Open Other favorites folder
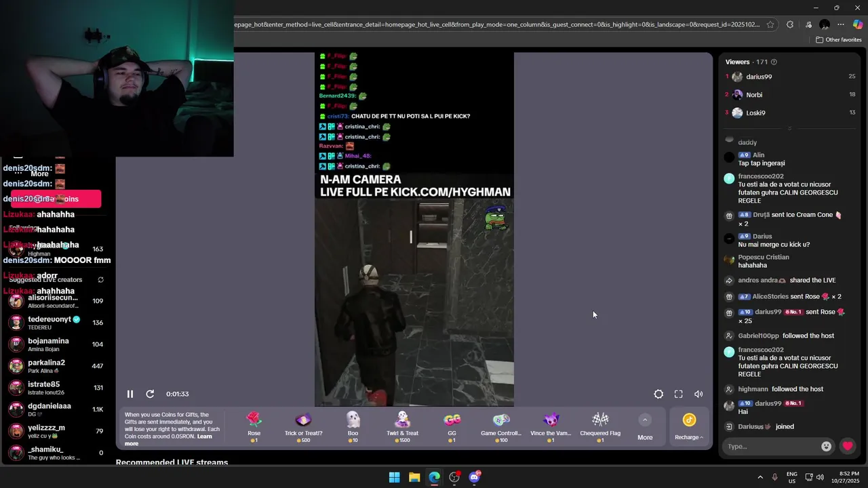 click(838, 40)
